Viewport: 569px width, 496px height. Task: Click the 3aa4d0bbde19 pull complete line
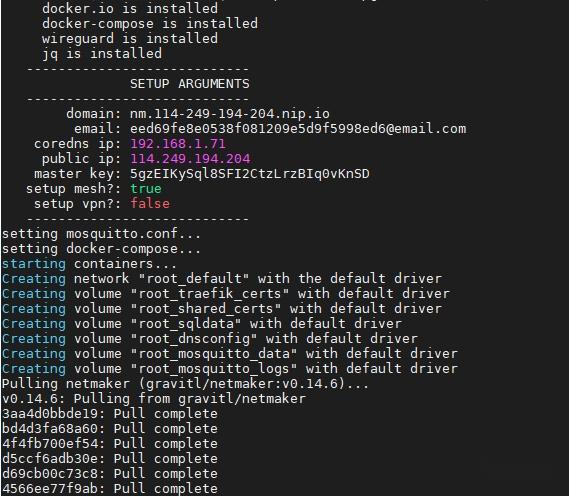click(110, 414)
